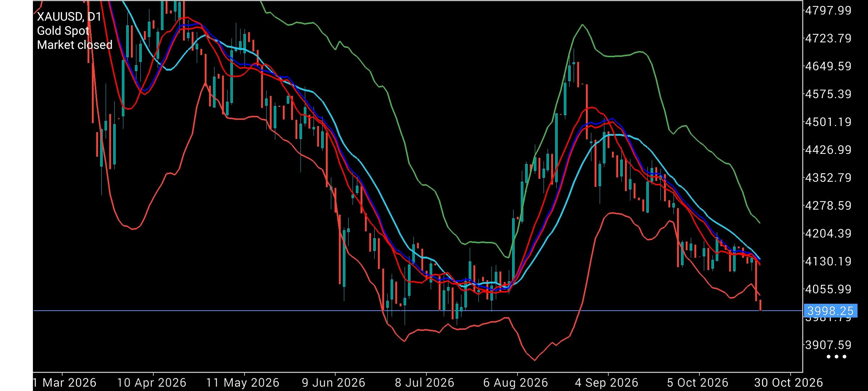Image resolution: width=868 pixels, height=391 pixels.
Task: Click the 1 Mar 2026 date label
Action: (65, 383)
